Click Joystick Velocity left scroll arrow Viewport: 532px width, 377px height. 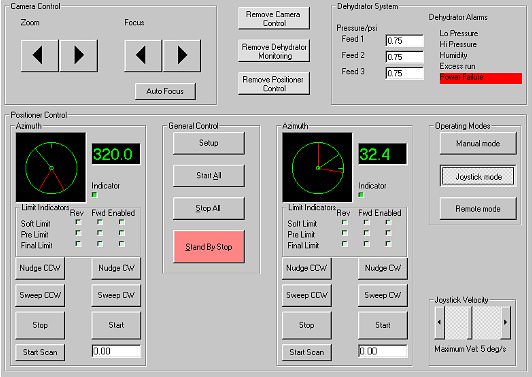coord(440,322)
